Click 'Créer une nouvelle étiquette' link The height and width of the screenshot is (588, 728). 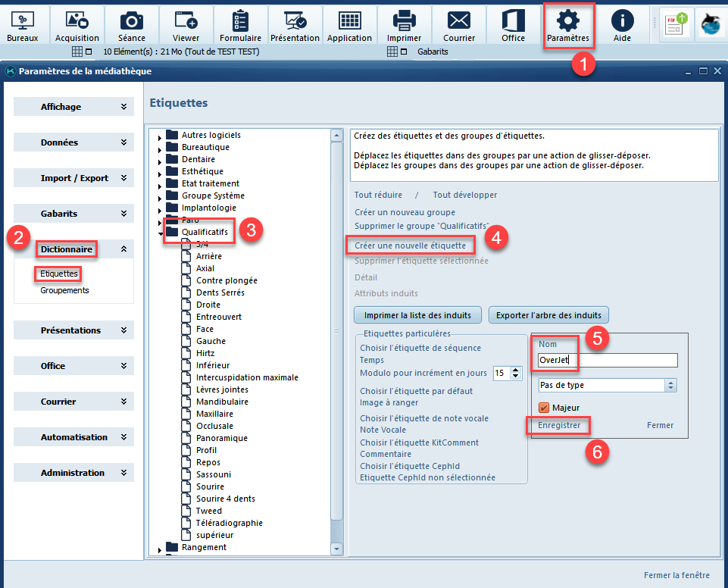[x=411, y=246]
